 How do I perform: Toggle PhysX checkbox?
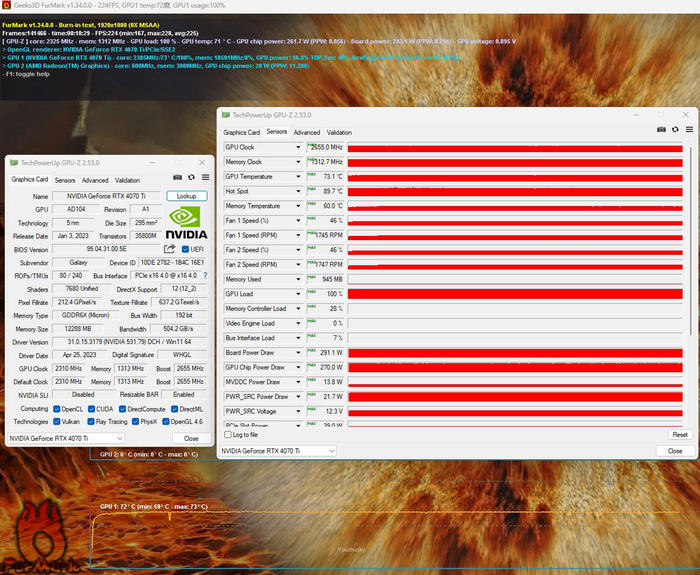click(136, 421)
